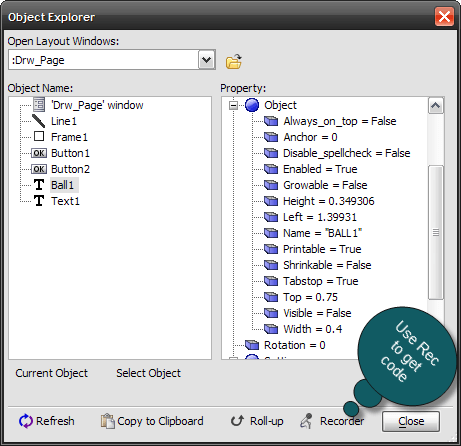Image resolution: width=461 pixels, height=446 pixels.
Task: Select Button2 in object tree
Action: coord(70,169)
